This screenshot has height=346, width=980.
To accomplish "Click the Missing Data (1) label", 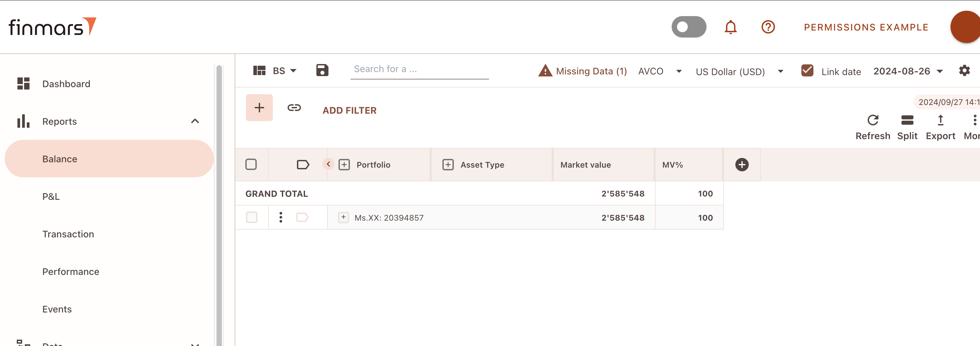I will click(x=591, y=71).
